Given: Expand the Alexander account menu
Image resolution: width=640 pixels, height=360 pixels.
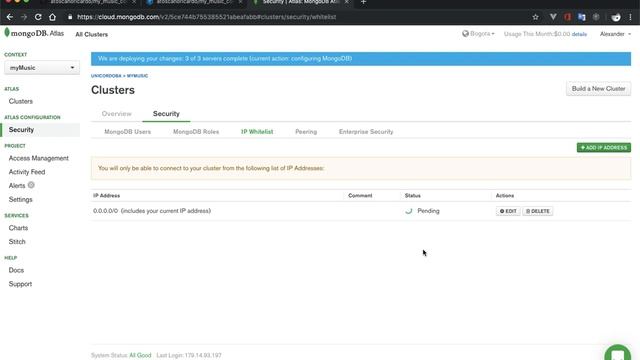Looking at the screenshot, I should pyautogui.click(x=615, y=34).
